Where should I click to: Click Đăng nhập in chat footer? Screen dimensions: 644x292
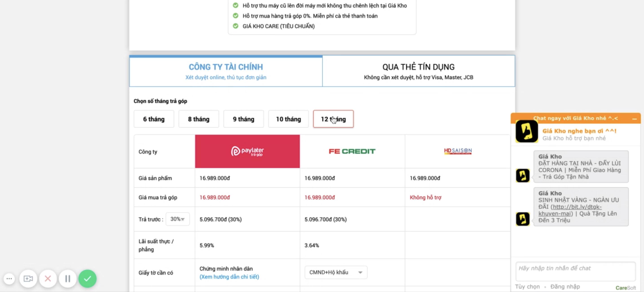[565, 286]
